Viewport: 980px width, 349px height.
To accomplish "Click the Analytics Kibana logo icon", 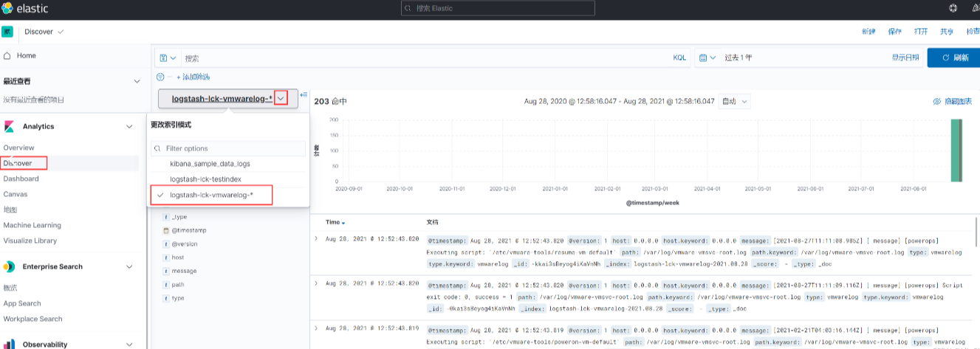I will click(9, 126).
